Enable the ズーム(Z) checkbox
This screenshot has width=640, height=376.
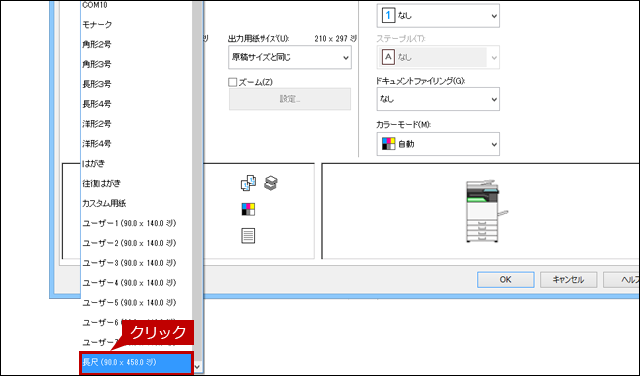pyautogui.click(x=233, y=82)
